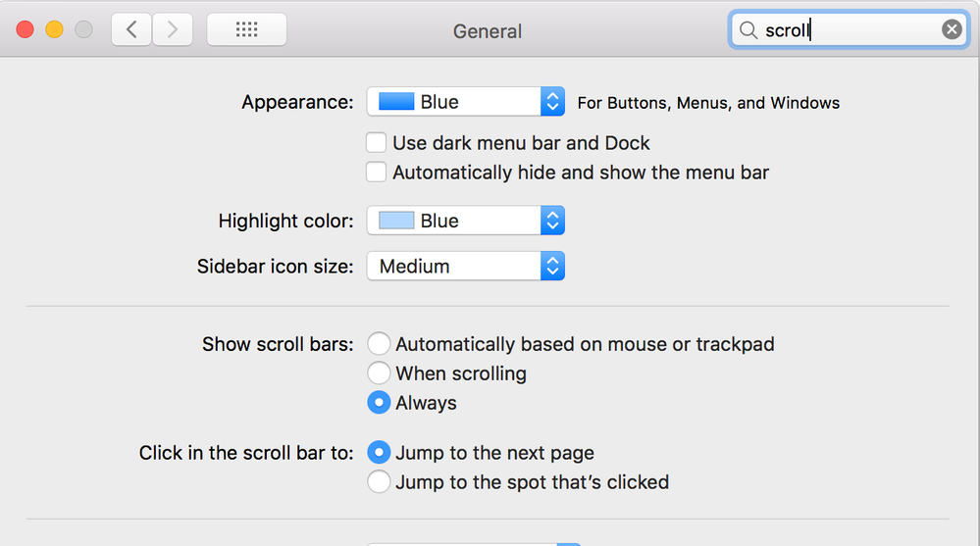Click the magnifying glass search icon
The image size is (980, 546).
pyautogui.click(x=748, y=30)
